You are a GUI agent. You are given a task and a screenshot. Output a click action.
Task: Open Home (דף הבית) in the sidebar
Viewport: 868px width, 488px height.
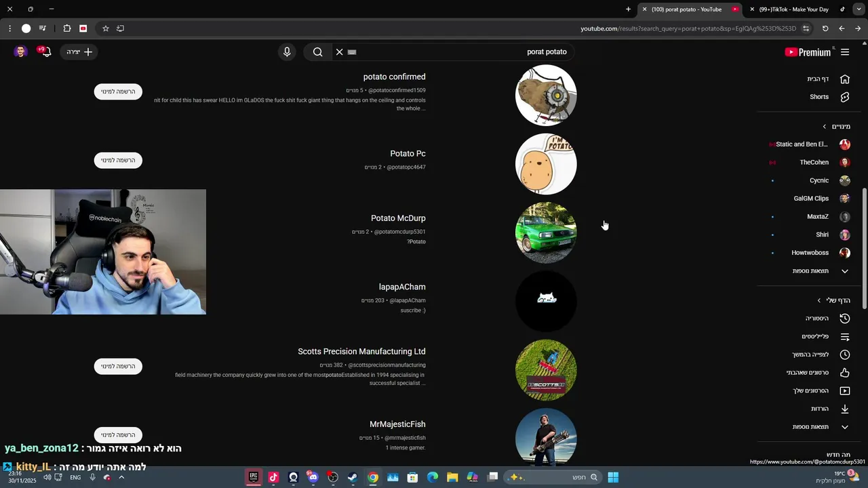pyautogui.click(x=827, y=79)
